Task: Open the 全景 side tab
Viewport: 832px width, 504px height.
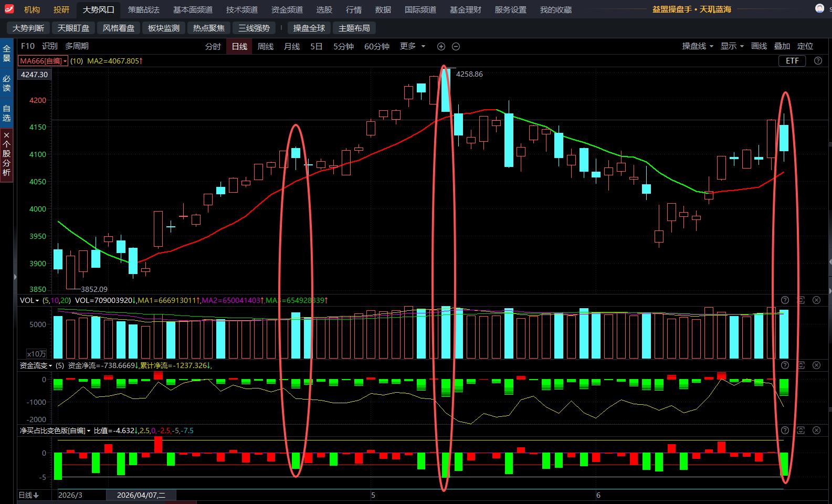Action: (6, 53)
